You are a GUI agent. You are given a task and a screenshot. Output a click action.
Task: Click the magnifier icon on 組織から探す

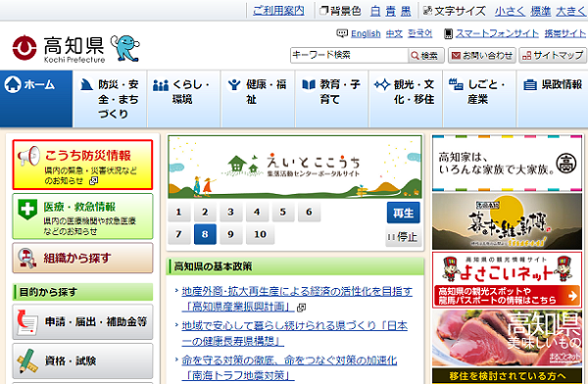[x=27, y=258]
